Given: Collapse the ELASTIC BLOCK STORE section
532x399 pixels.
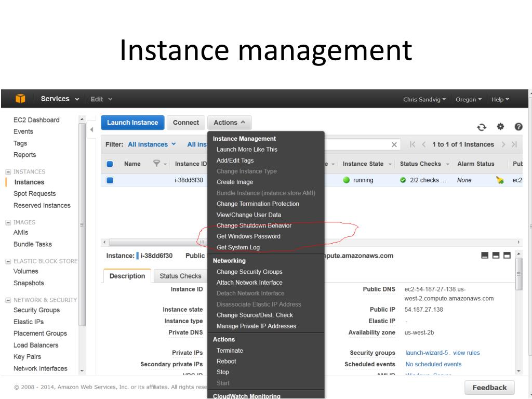Looking at the screenshot, I should tap(8, 261).
